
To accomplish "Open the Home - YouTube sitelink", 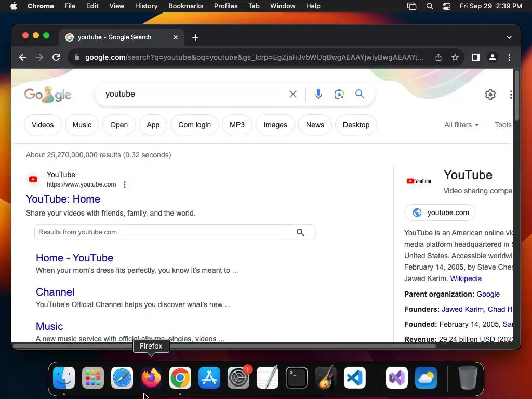I will (75, 258).
